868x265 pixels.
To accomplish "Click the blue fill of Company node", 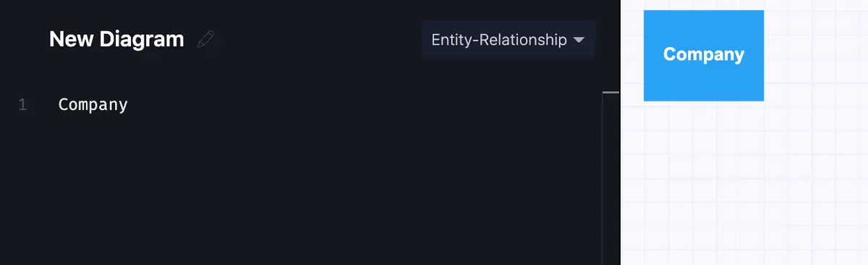I will [704, 83].
